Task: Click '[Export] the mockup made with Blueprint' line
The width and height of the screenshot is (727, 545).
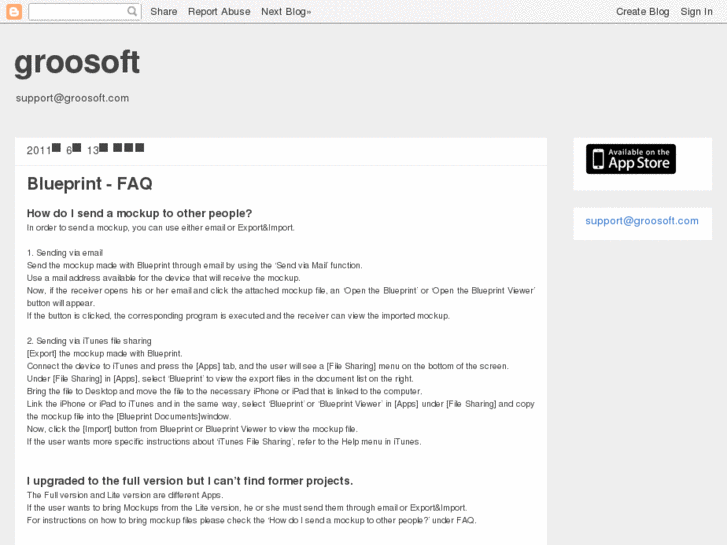Action: tap(104, 353)
